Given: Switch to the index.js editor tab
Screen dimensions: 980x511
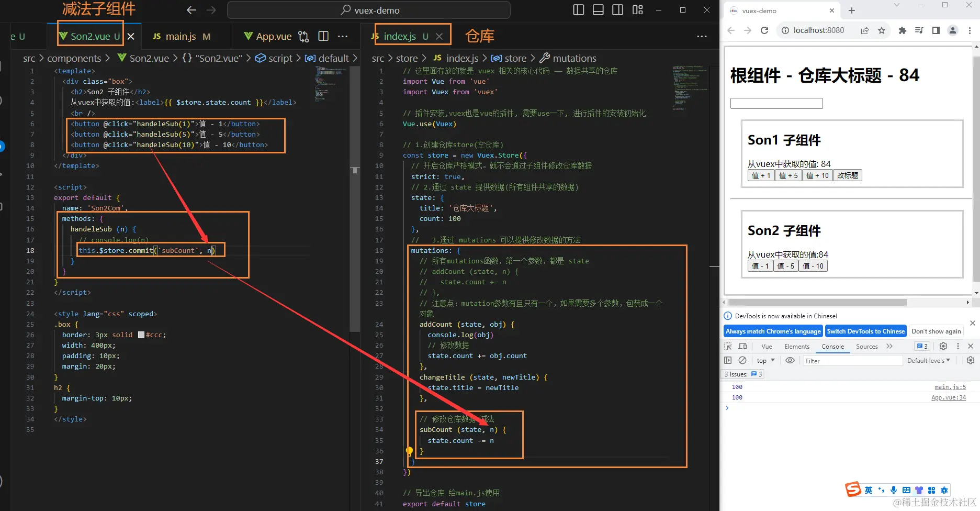Looking at the screenshot, I should click(399, 36).
